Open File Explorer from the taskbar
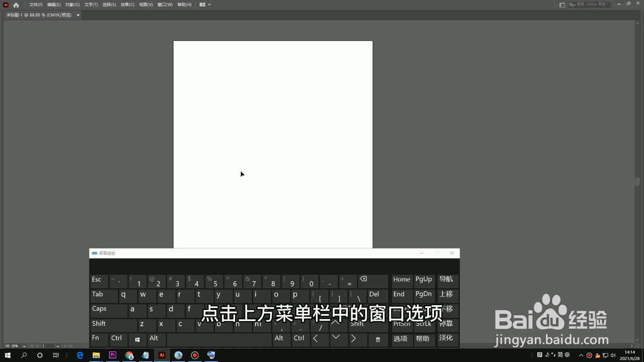The height and width of the screenshot is (362, 644). click(x=96, y=355)
